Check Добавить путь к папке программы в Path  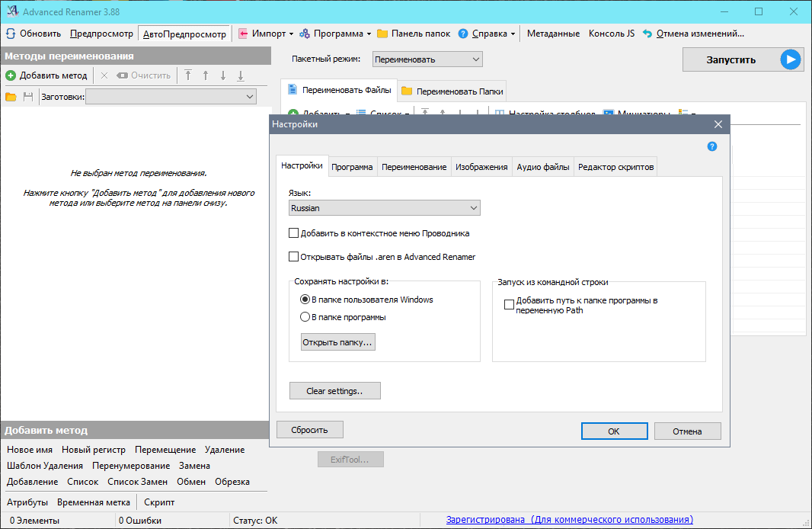click(x=509, y=305)
